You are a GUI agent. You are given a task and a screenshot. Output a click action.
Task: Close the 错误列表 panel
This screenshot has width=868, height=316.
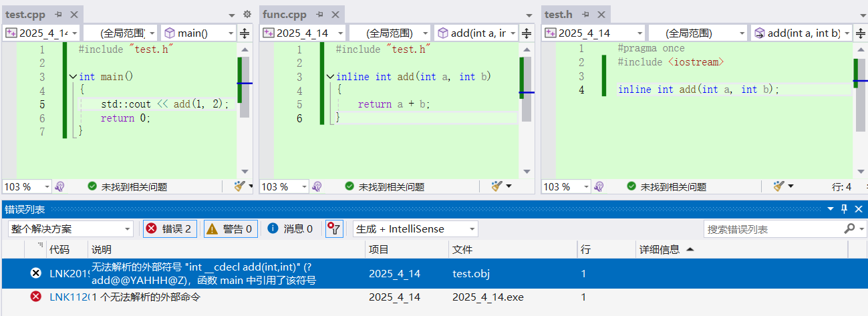858,209
